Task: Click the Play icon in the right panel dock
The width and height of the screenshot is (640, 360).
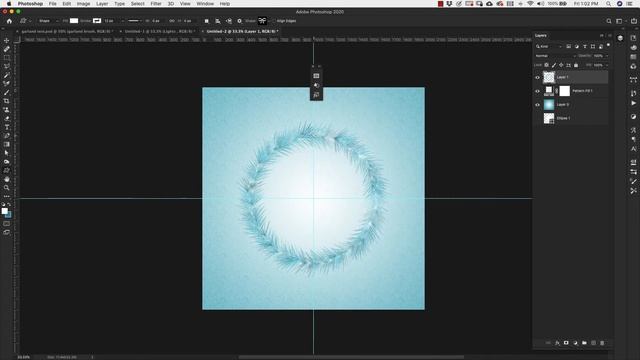Action: (x=633, y=103)
